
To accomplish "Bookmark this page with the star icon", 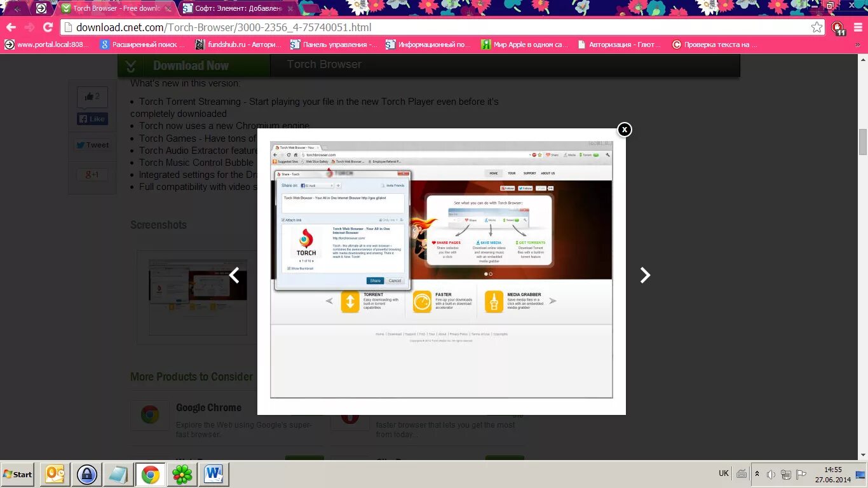I will (817, 27).
